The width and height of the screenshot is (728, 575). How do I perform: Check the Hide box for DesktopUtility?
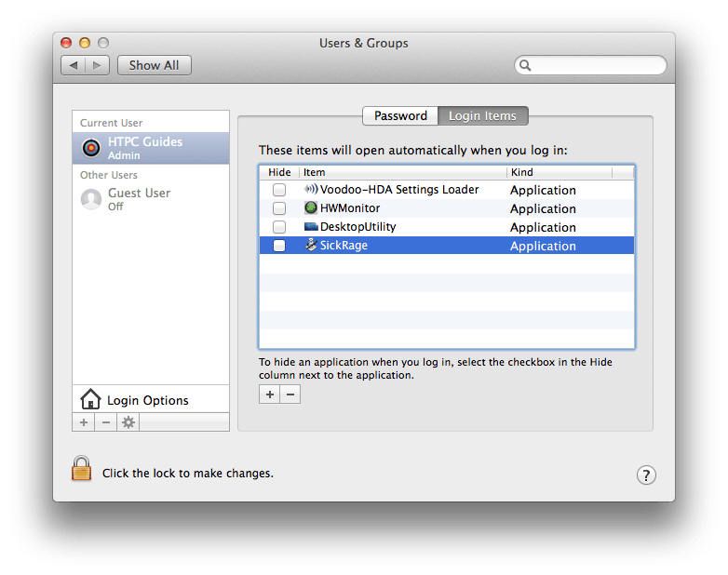pos(279,227)
